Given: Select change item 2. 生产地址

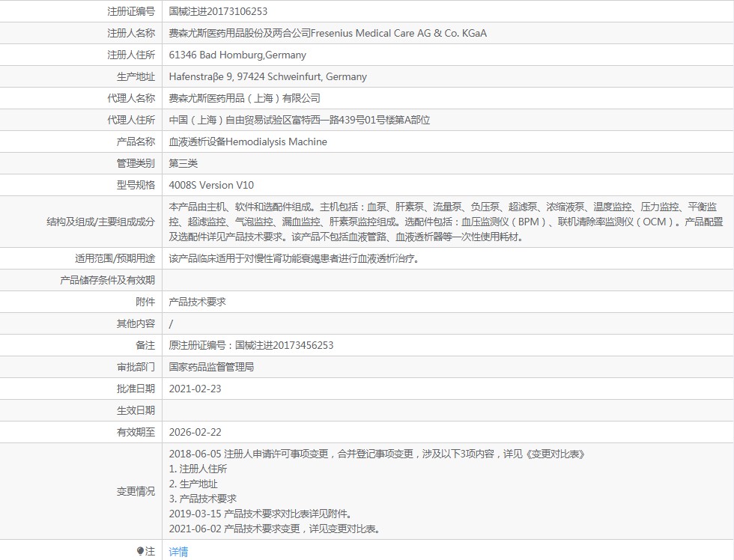Looking at the screenshot, I should tap(193, 484).
